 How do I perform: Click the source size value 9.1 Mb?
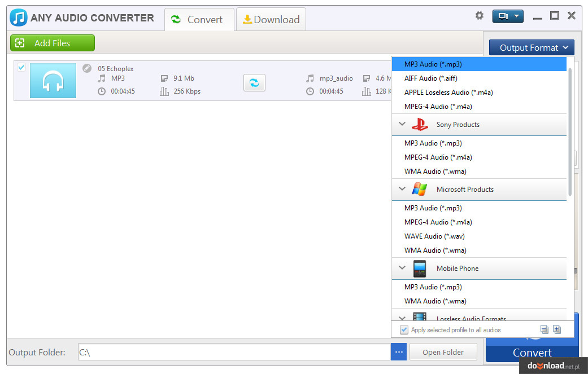184,78
